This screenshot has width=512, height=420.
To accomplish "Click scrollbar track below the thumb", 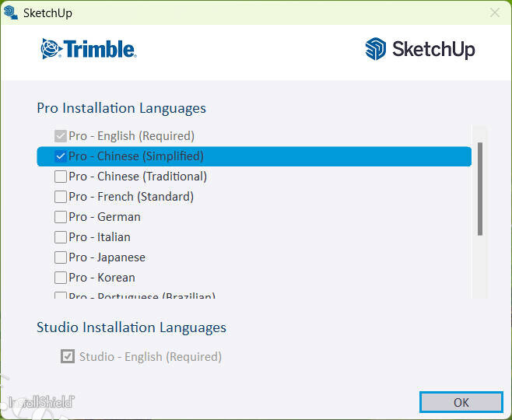I will pos(480,268).
